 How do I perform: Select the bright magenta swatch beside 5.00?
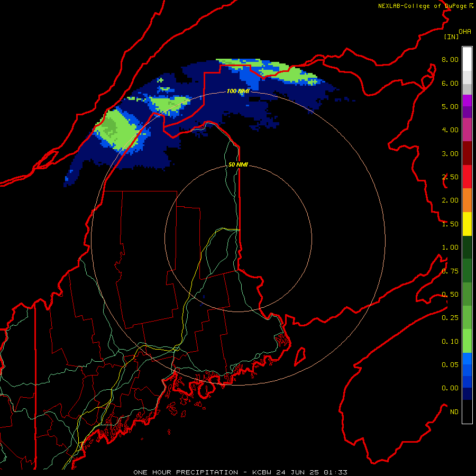point(467,100)
